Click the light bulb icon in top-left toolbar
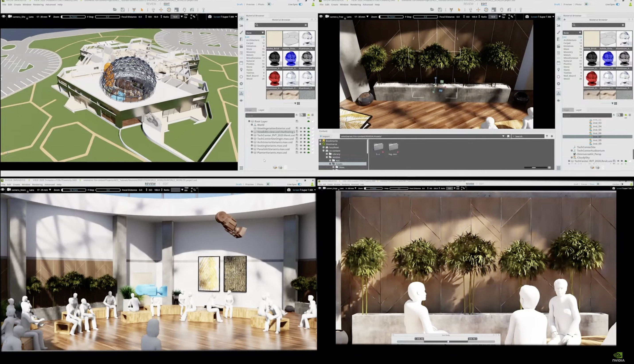Screen dimensions: 634x364 coord(203,10)
